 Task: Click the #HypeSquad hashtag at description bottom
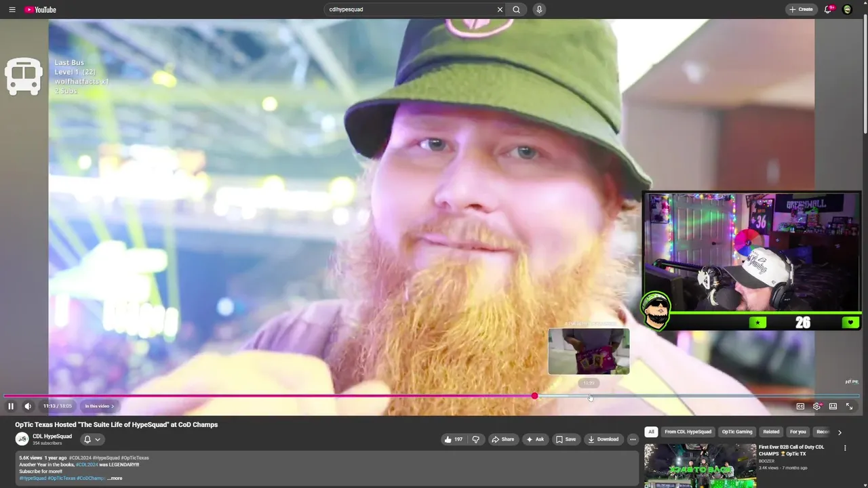click(x=33, y=479)
